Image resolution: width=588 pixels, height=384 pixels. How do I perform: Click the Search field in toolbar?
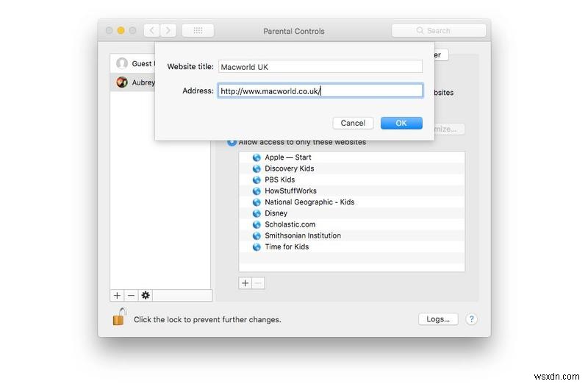pyautogui.click(x=439, y=30)
